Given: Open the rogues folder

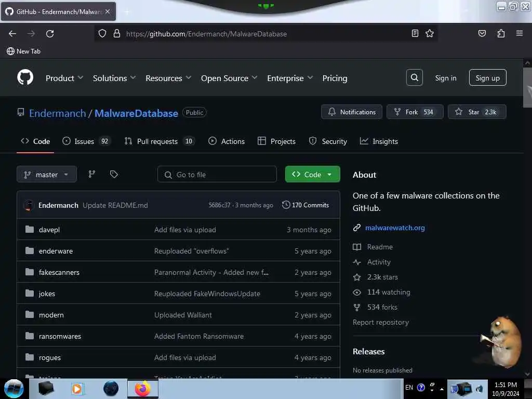Looking at the screenshot, I should 49,357.
